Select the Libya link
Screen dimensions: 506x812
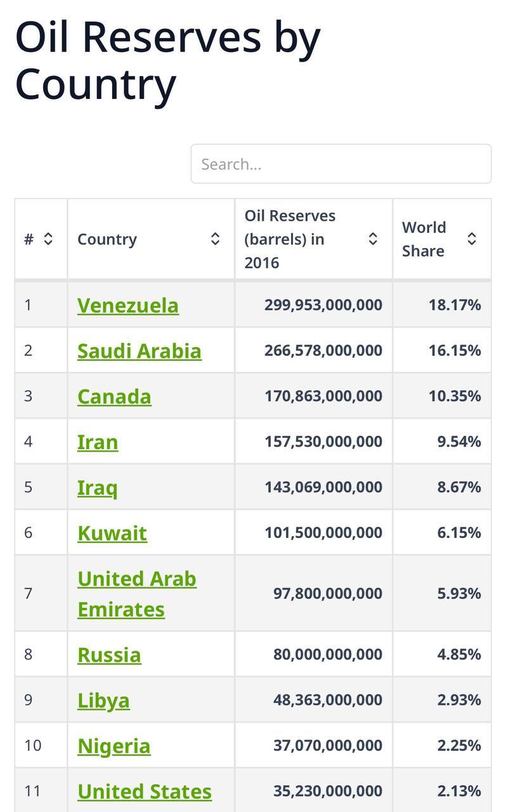pos(103,700)
